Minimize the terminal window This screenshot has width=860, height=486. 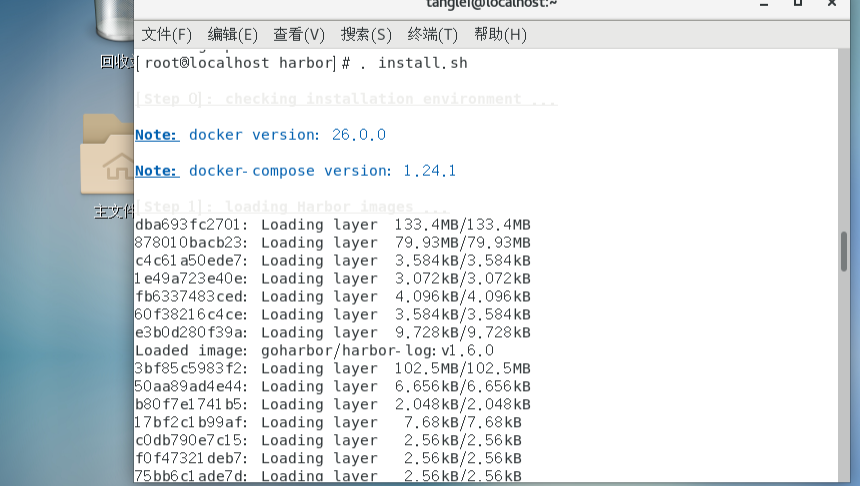762,4
